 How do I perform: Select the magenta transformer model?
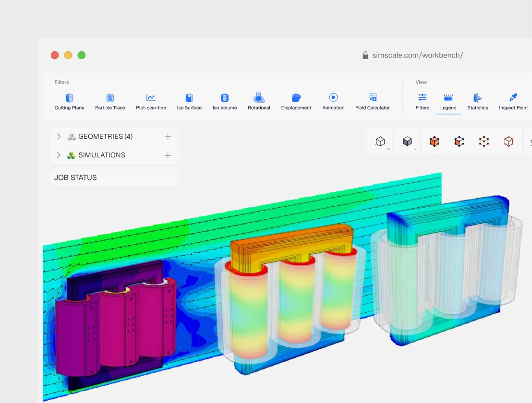click(115, 325)
